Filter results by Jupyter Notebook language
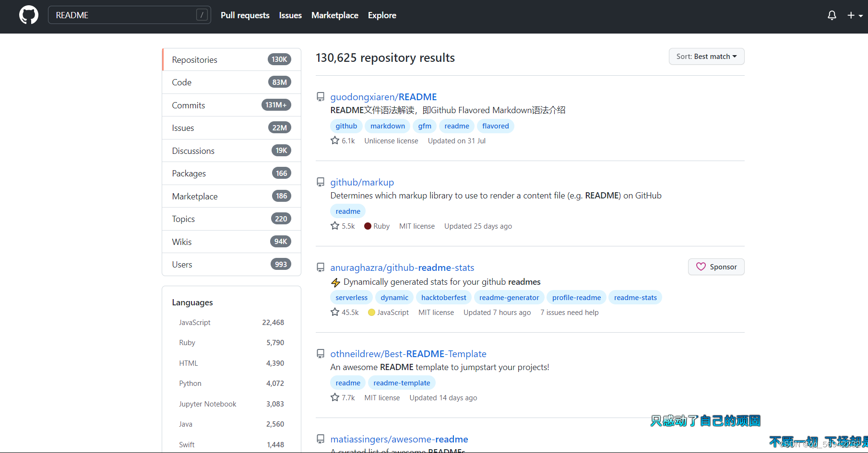Image resolution: width=868 pixels, height=453 pixels. tap(232, 404)
